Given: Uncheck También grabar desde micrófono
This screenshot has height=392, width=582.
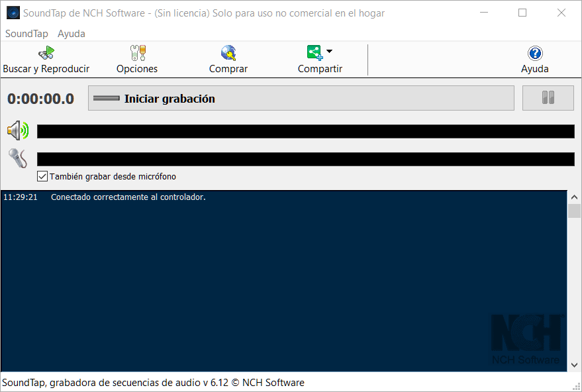Looking at the screenshot, I should pyautogui.click(x=42, y=176).
